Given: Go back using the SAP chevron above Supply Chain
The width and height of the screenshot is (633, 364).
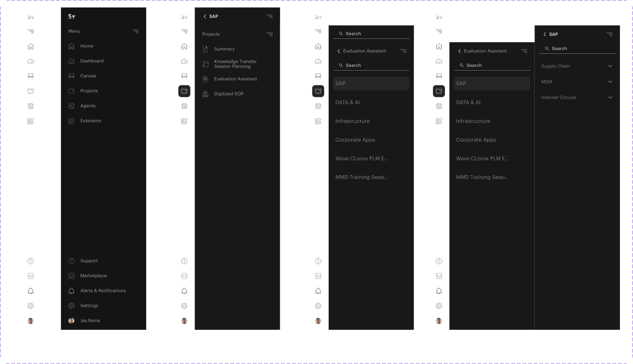Looking at the screenshot, I should point(545,34).
